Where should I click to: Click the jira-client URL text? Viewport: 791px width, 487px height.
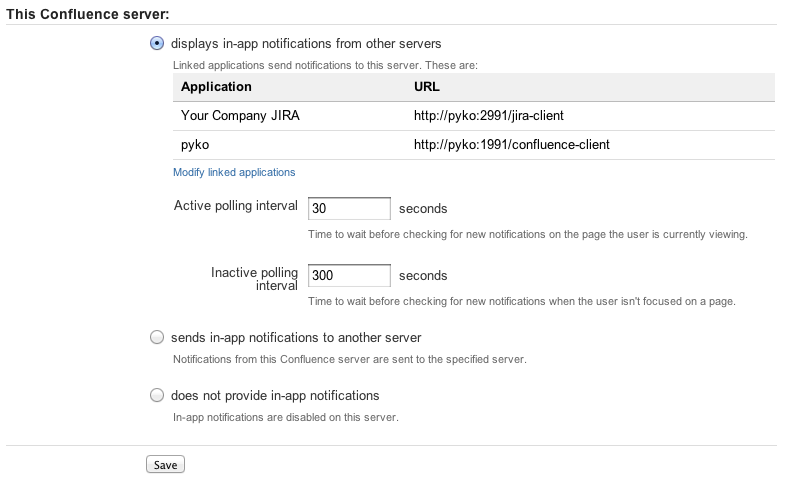489,116
